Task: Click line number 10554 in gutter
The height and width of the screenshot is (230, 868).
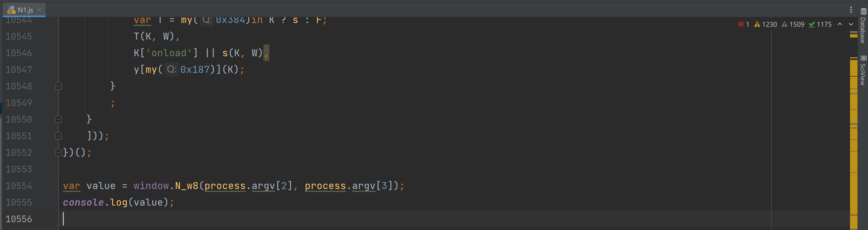Action: tap(19, 186)
